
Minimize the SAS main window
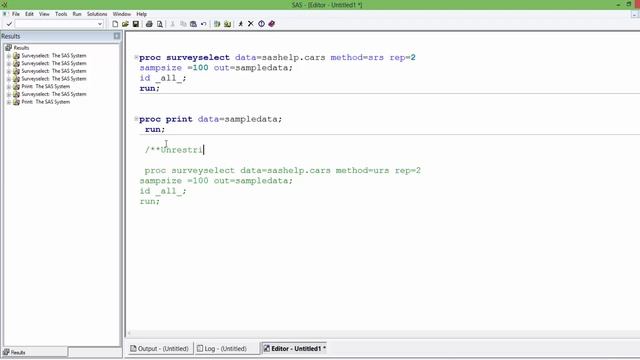618,4
